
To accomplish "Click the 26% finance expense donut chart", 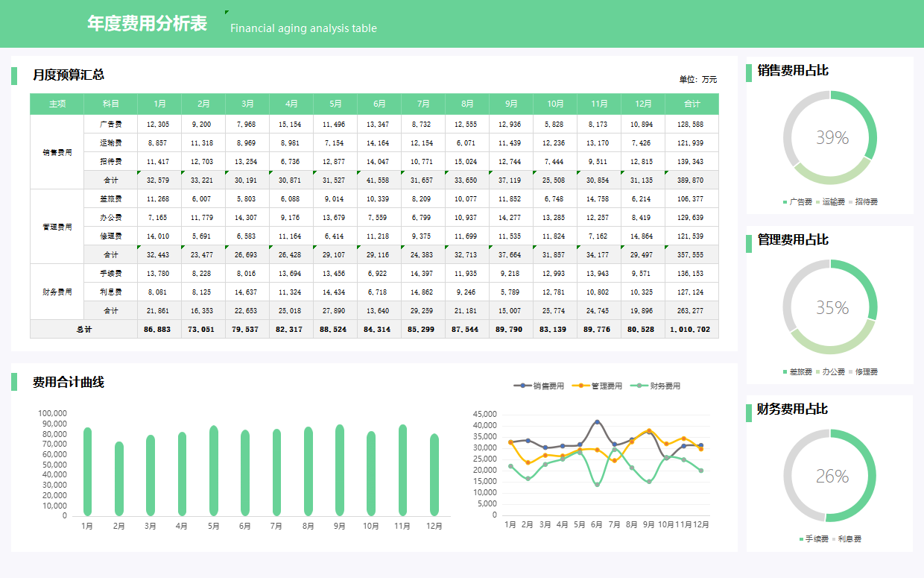I will [830, 476].
